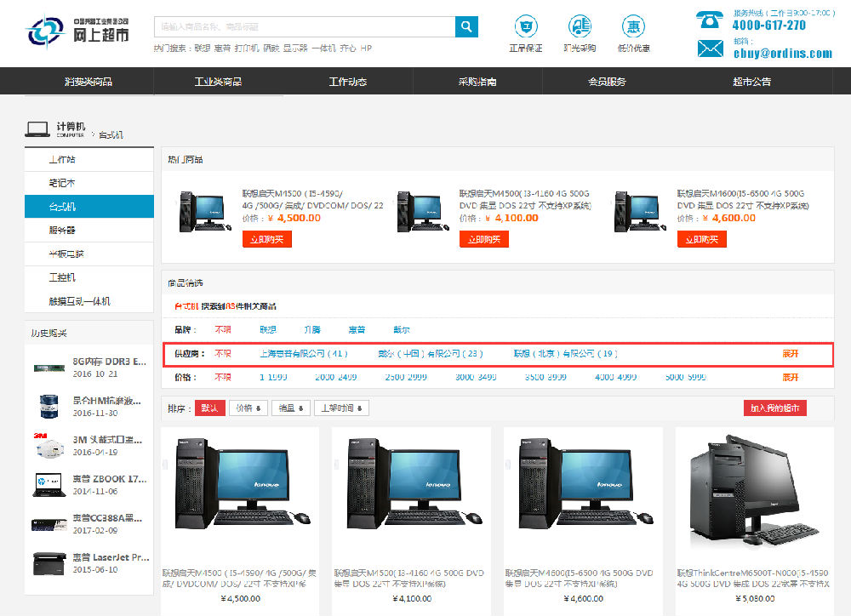The width and height of the screenshot is (851, 616).
Task: Click breadcrumb 台式机 next to 计算机
Action: point(111,134)
